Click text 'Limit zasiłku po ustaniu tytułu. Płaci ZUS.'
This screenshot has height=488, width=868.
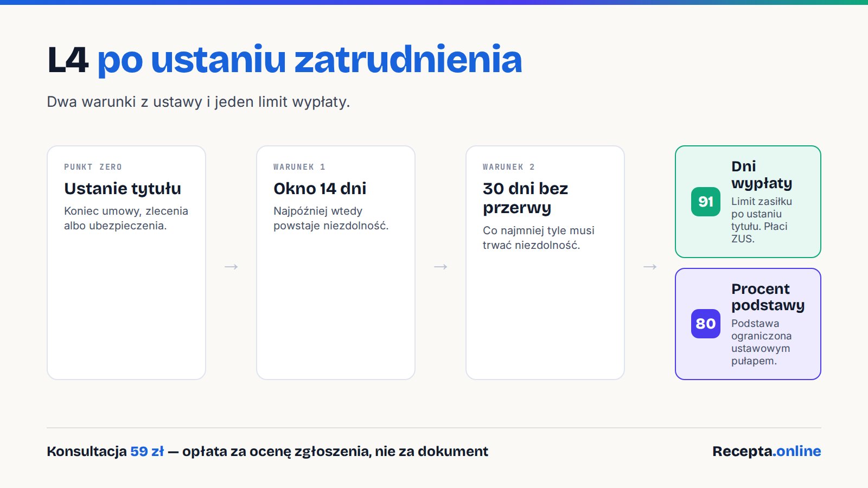[762, 220]
